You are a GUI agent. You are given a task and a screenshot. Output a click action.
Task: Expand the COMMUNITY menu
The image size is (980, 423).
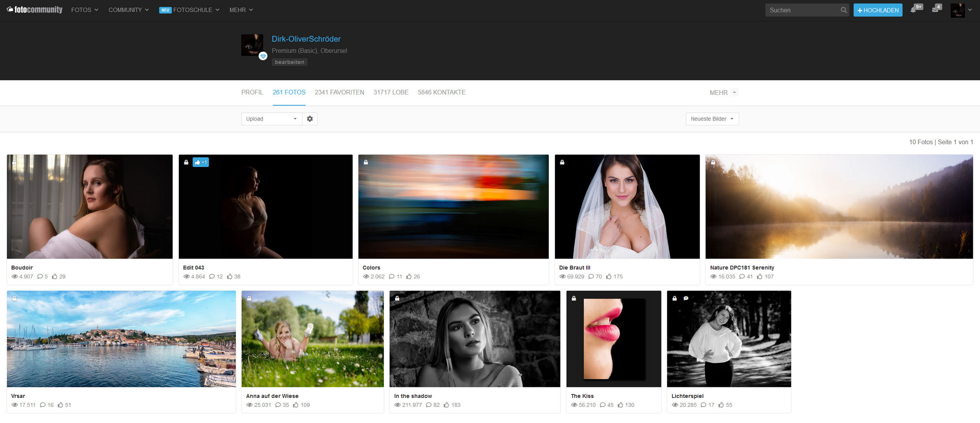pos(128,10)
